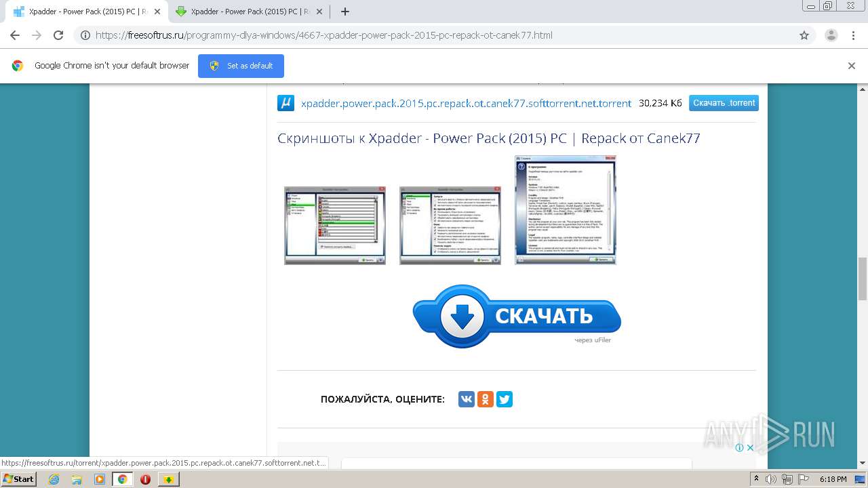Viewport: 868px width, 488px height.
Task: Share the page on Odnoklassniki
Action: [486, 399]
